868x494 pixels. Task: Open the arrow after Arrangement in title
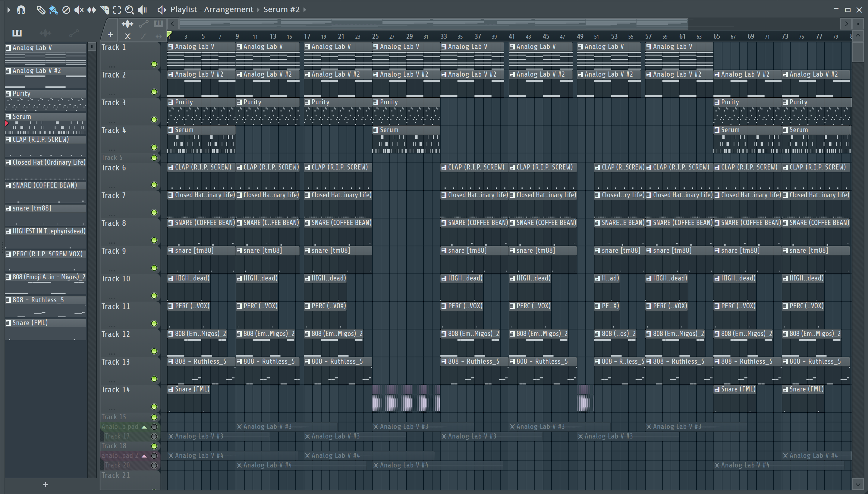pyautogui.click(x=258, y=10)
